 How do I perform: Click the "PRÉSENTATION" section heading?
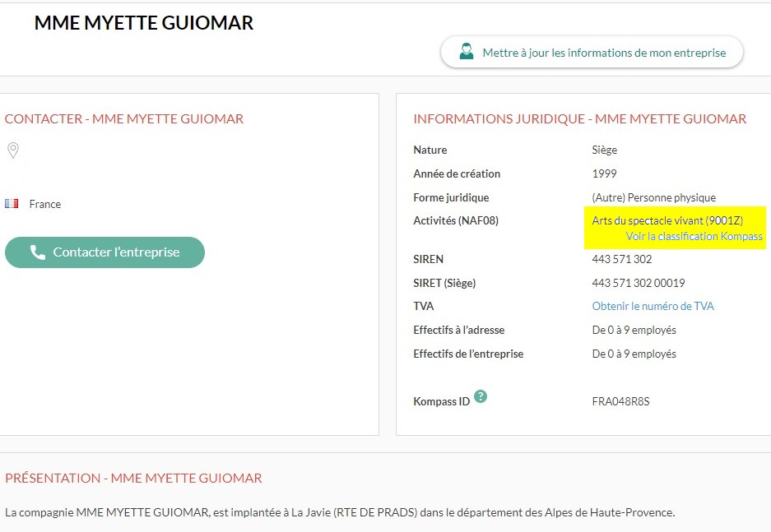tap(133, 479)
